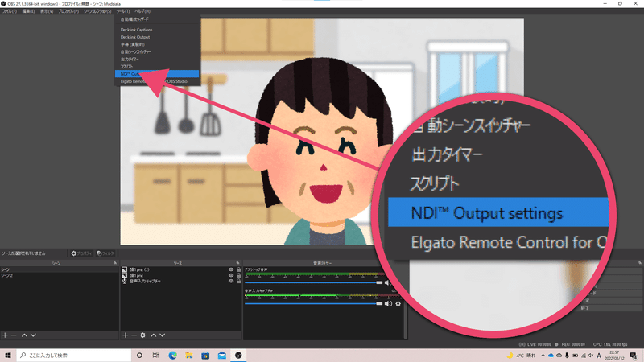Open the ヘルプ(H) menu

pos(142,11)
